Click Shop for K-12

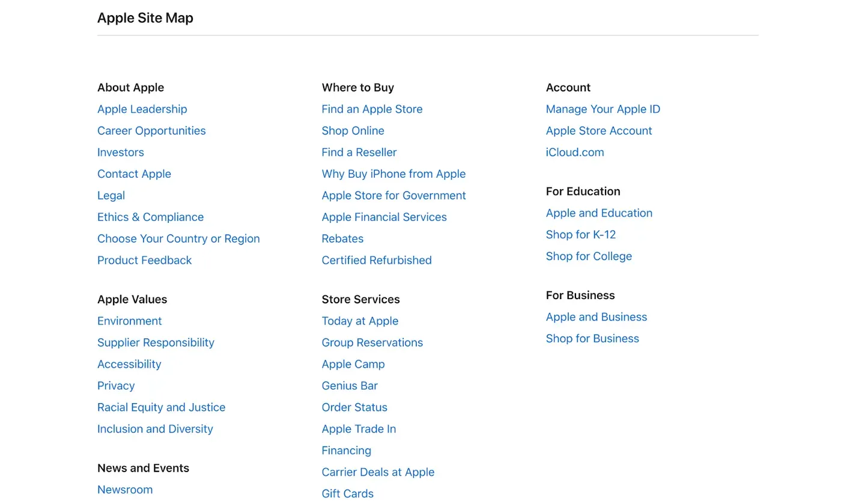(x=580, y=234)
